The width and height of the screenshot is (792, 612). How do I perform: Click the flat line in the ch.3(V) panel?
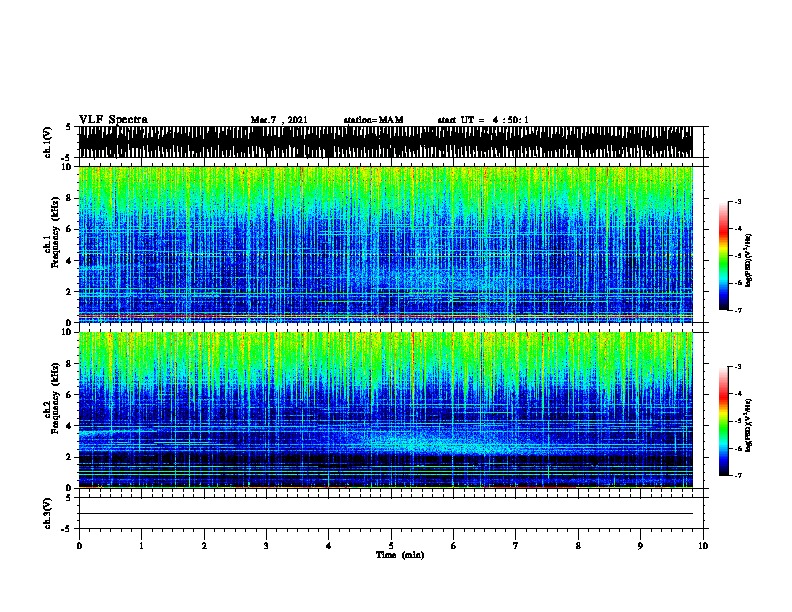tap(385, 514)
